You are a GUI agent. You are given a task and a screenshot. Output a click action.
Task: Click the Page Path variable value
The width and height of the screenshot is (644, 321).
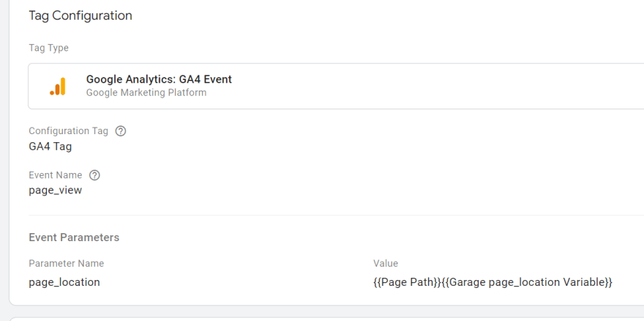coord(407,282)
